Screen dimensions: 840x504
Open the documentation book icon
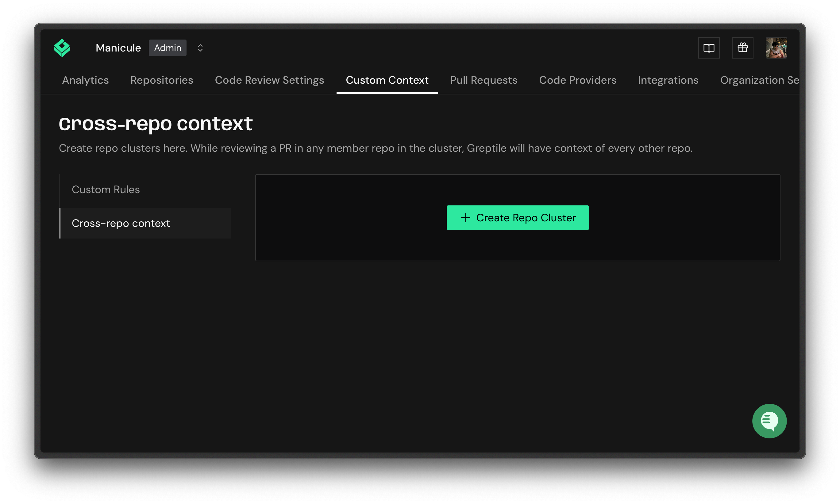(x=708, y=48)
